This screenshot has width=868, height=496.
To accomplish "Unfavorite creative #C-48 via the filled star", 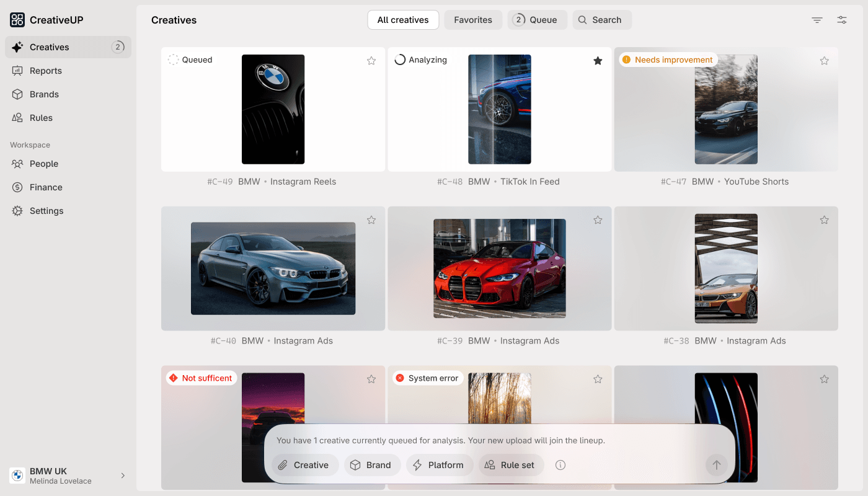I will pyautogui.click(x=598, y=61).
